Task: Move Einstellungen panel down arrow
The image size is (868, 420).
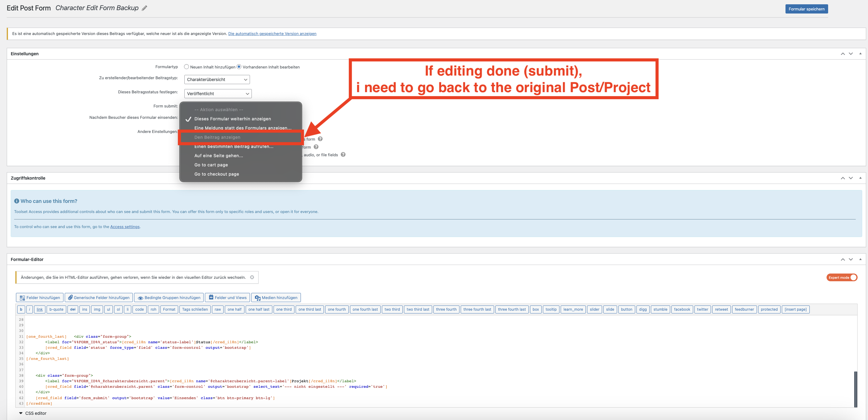Action: [x=851, y=54]
